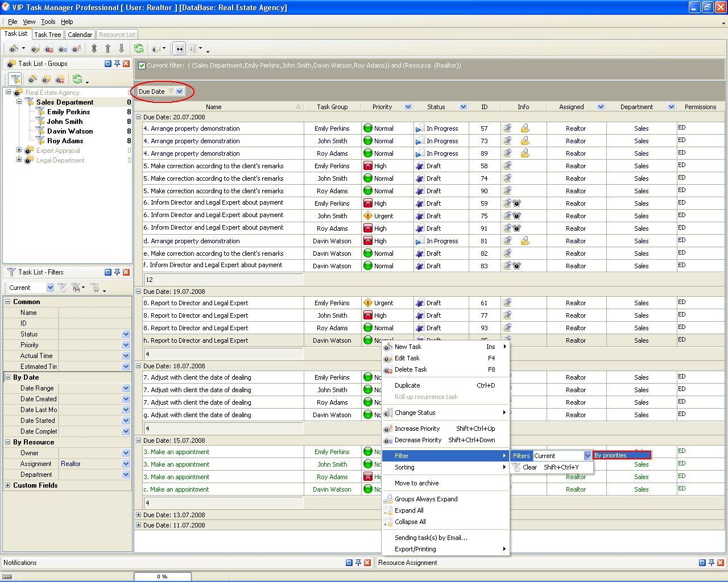Click the Edit Task toolbar icon
Viewport: 728px width, 582px height.
35,49
